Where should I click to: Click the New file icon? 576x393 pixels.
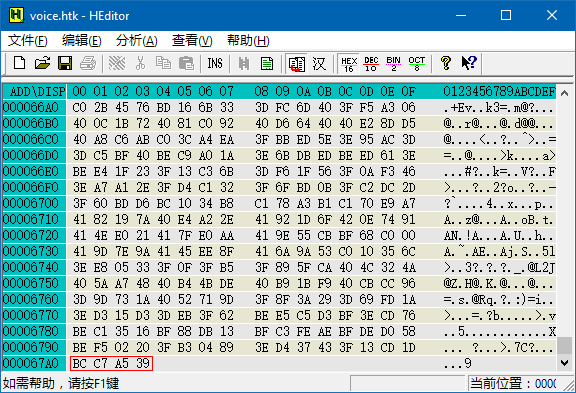[19, 63]
